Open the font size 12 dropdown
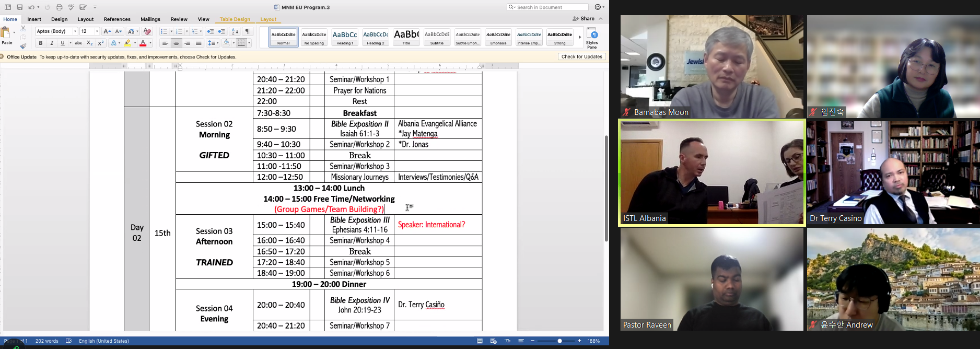The image size is (980, 349). coord(97,31)
